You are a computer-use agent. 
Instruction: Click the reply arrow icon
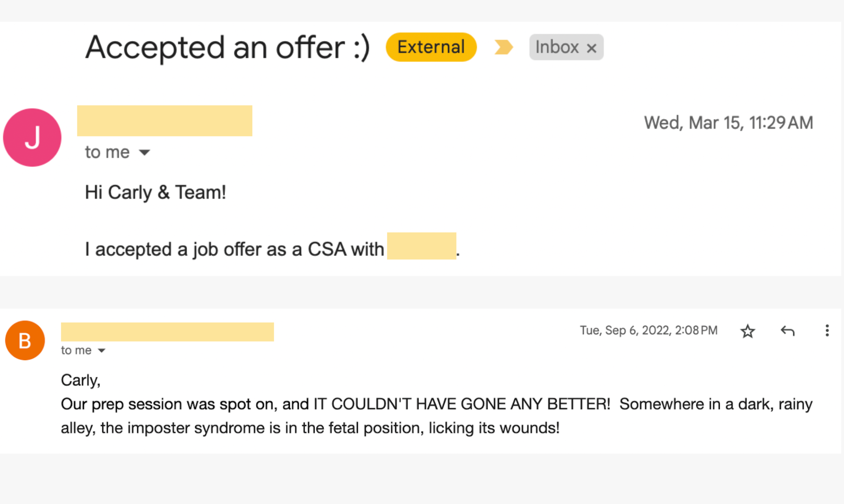[x=787, y=331]
